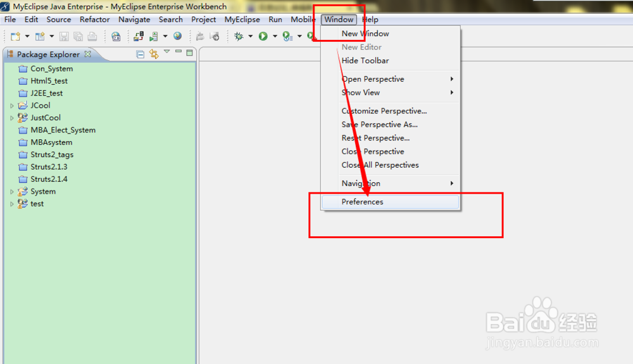
Task: Select the Con_System project
Action: tap(52, 68)
